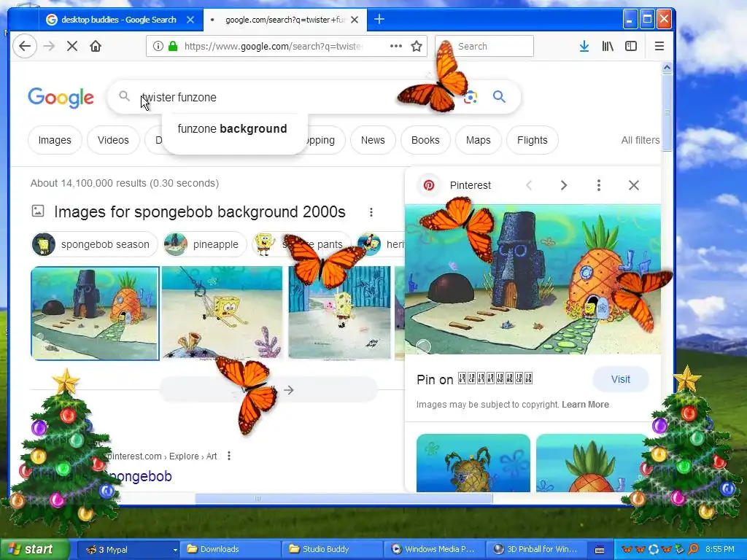
Task: Switch to the News filter
Action: 373,140
